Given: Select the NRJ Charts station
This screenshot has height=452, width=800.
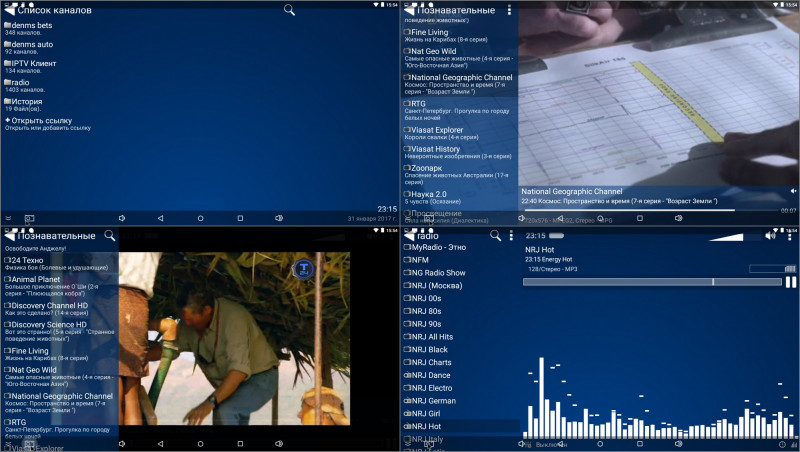Looking at the screenshot, I should (x=461, y=362).
